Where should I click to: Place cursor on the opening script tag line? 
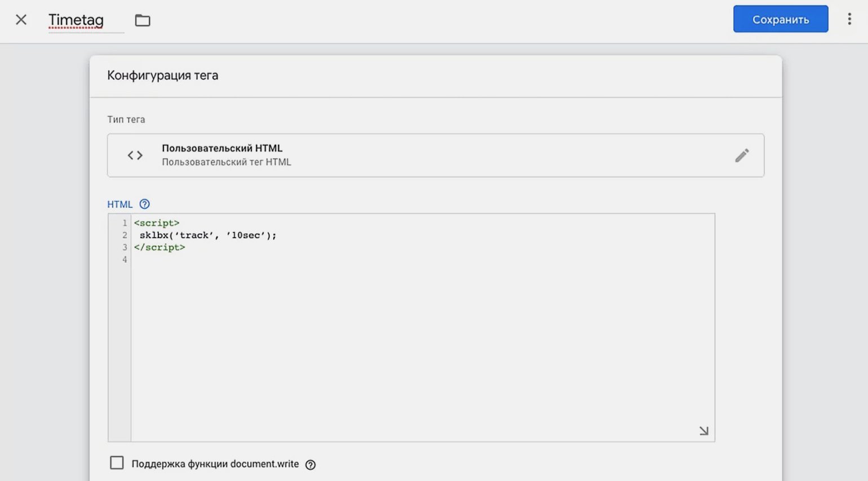click(157, 223)
